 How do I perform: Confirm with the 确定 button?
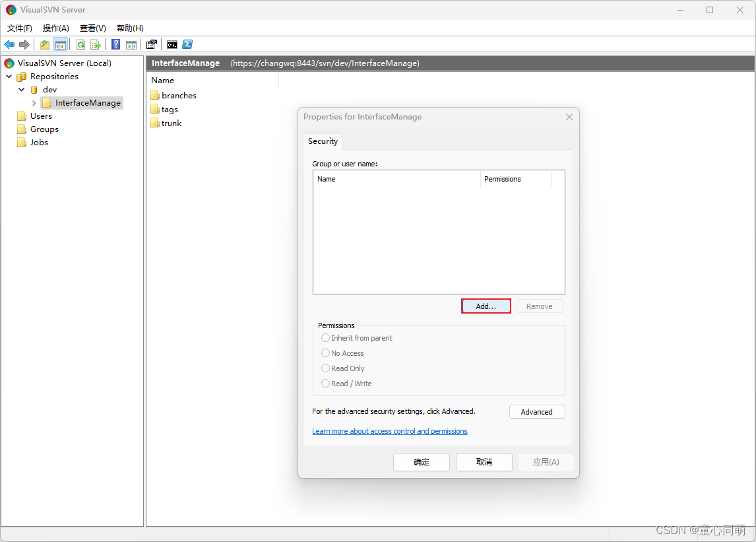pos(422,462)
